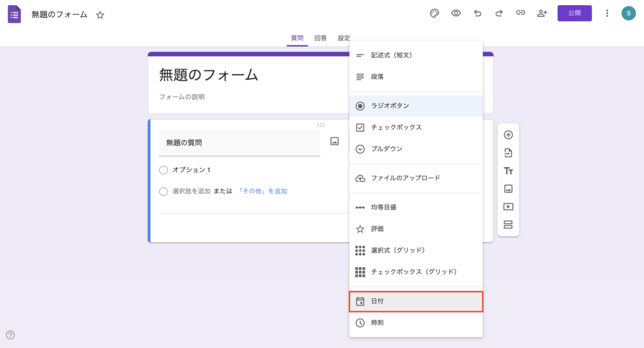Select 段落 question type

pos(416,77)
